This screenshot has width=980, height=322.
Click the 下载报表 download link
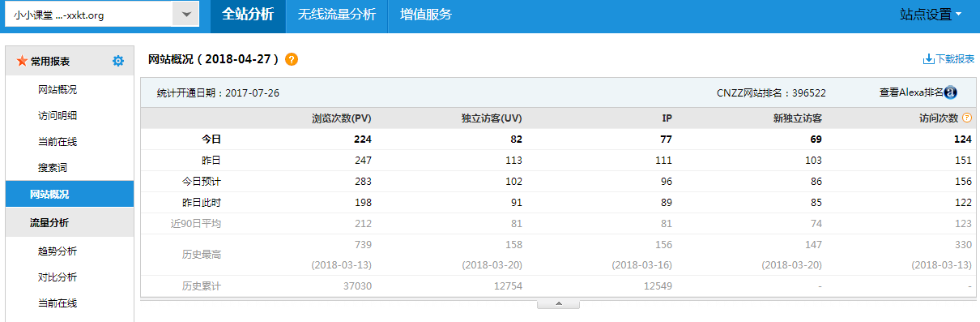coord(955,59)
